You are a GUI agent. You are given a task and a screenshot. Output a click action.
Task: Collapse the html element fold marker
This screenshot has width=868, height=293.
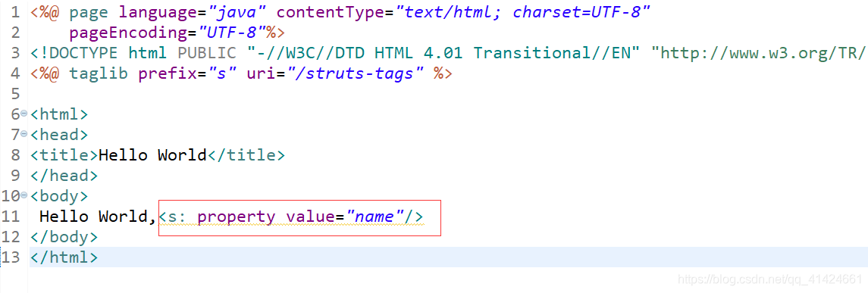[x=24, y=114]
